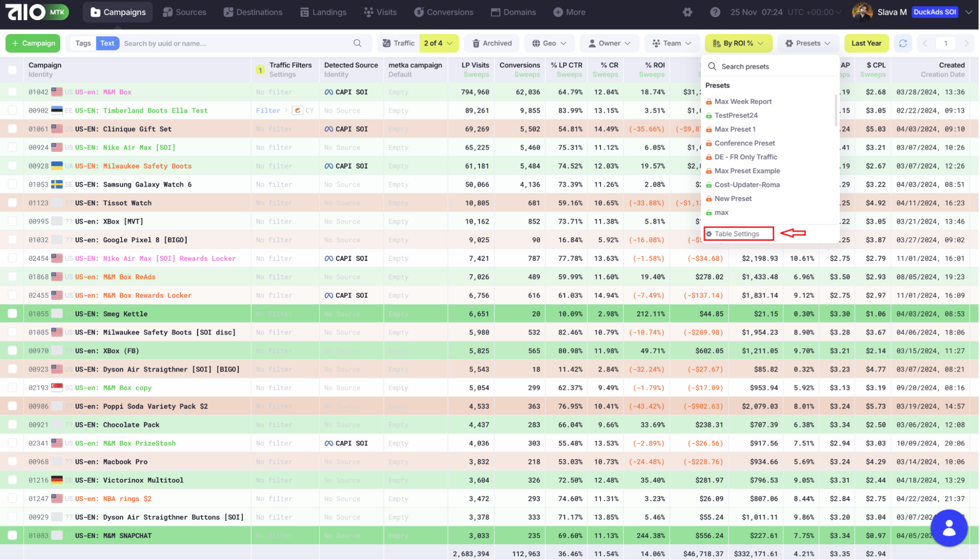Select Smeg Kettle campaign row checkbox
Viewport: 980px width, 560px height.
tap(12, 314)
